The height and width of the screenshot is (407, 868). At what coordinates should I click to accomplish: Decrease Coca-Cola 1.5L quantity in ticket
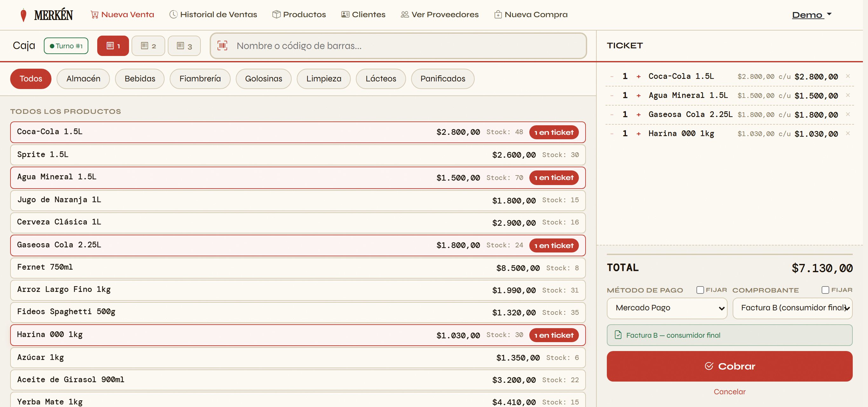click(x=612, y=77)
